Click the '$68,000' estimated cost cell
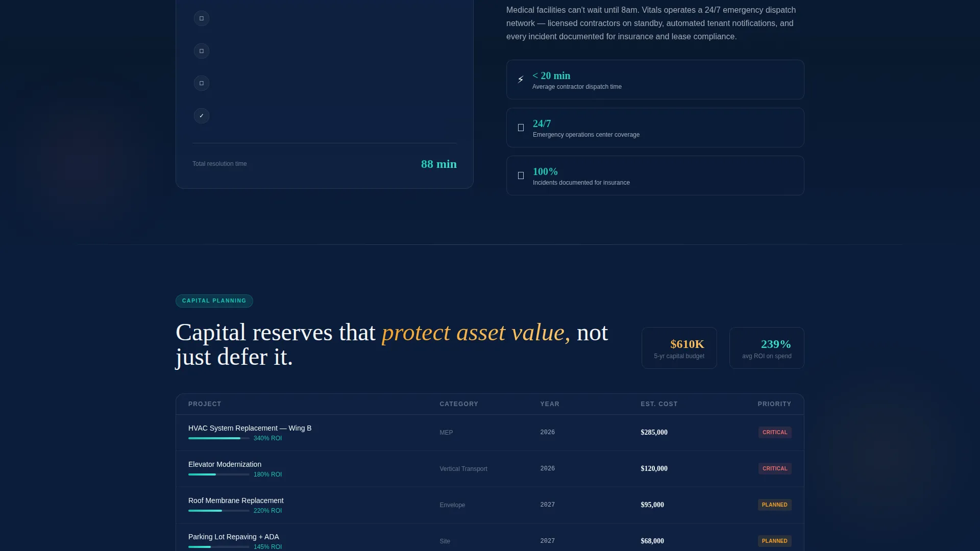This screenshot has width=980, height=551. point(652,541)
